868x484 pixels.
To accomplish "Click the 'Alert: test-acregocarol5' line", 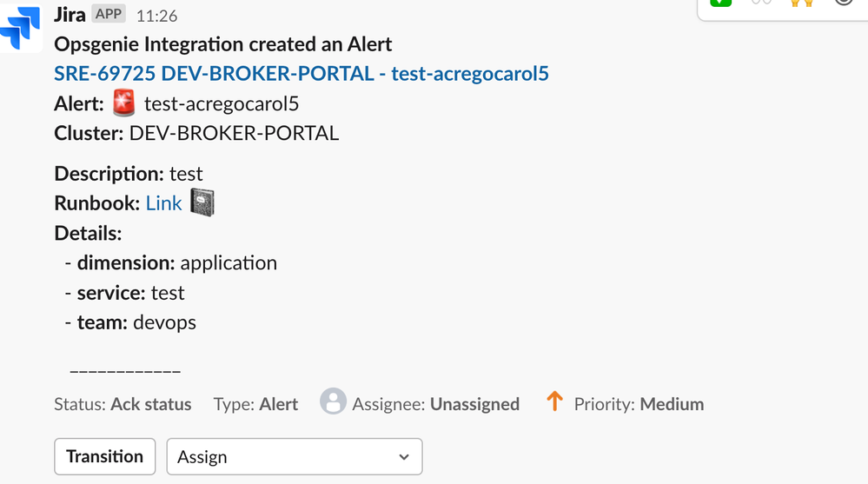I will (176, 103).
